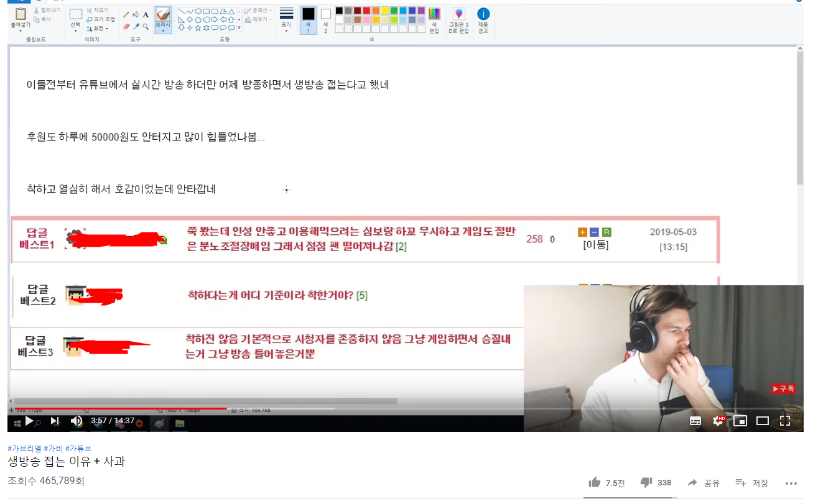Click the 선택 selection rectangle icon
Screen dimensions: 813x504
click(x=76, y=14)
